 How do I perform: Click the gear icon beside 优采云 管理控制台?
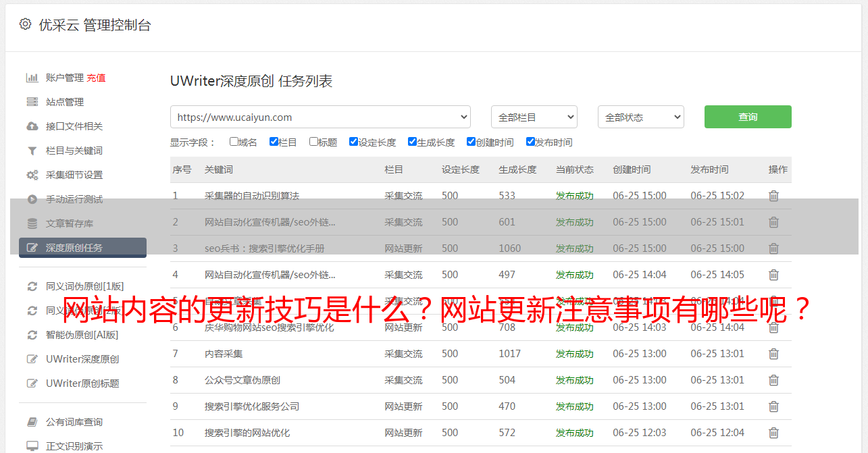tap(25, 24)
